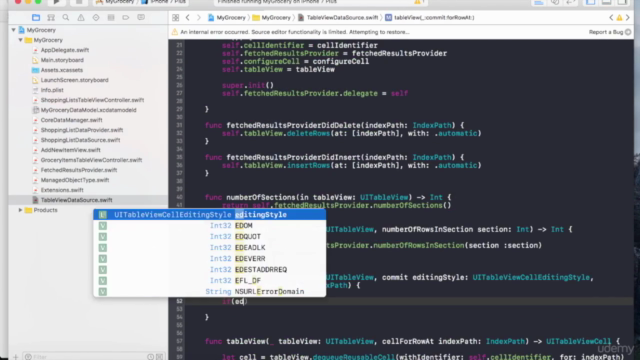Viewport: 640px width, 360px height.
Task: Open FetchedResultsProvider.swift
Action: (79, 170)
